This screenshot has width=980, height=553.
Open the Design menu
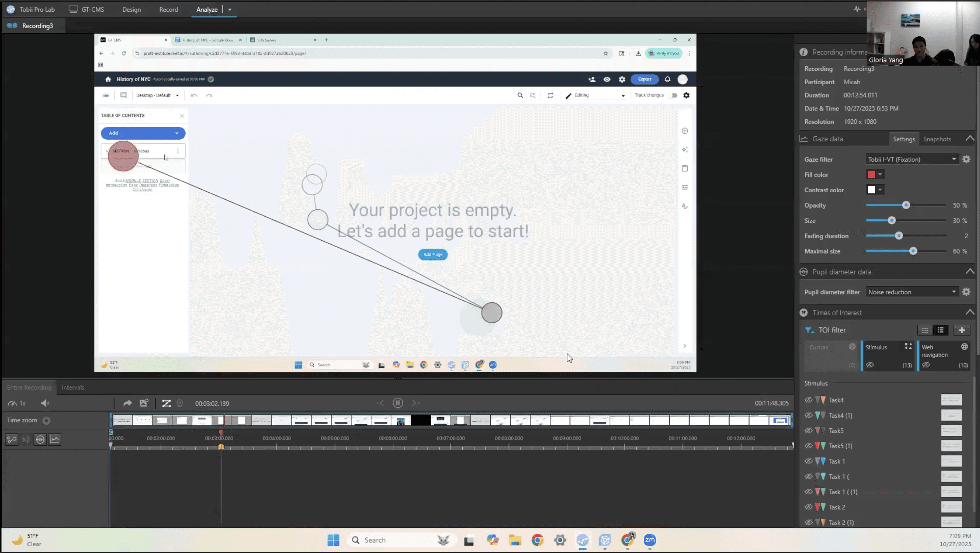point(131,9)
